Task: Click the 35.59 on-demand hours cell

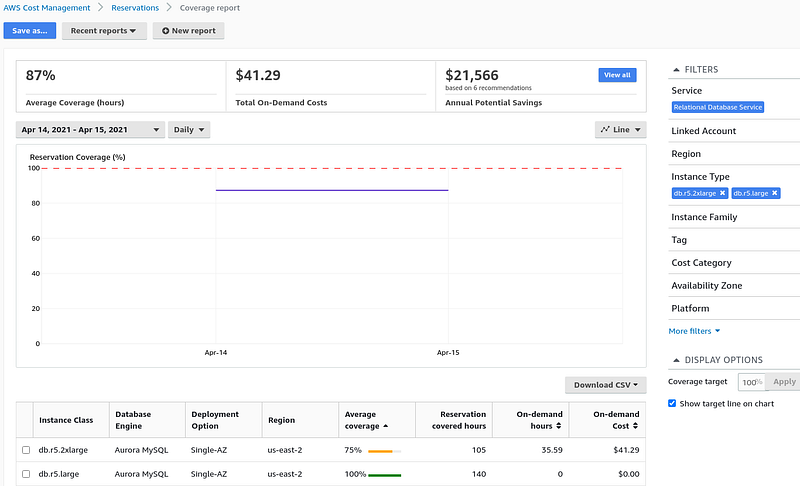Action: [552, 450]
